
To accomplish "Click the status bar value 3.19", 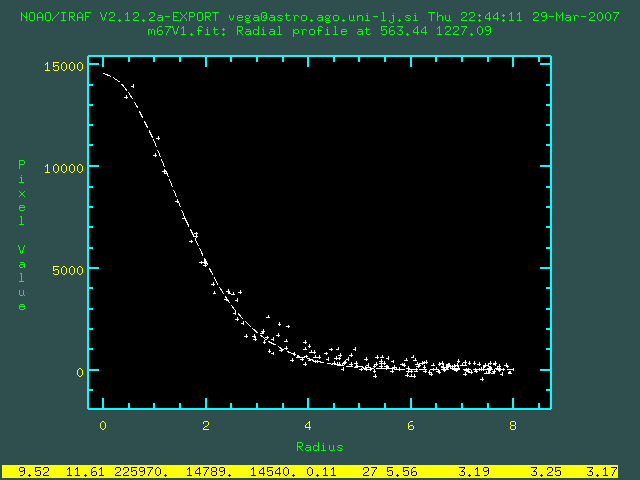I will [474, 472].
